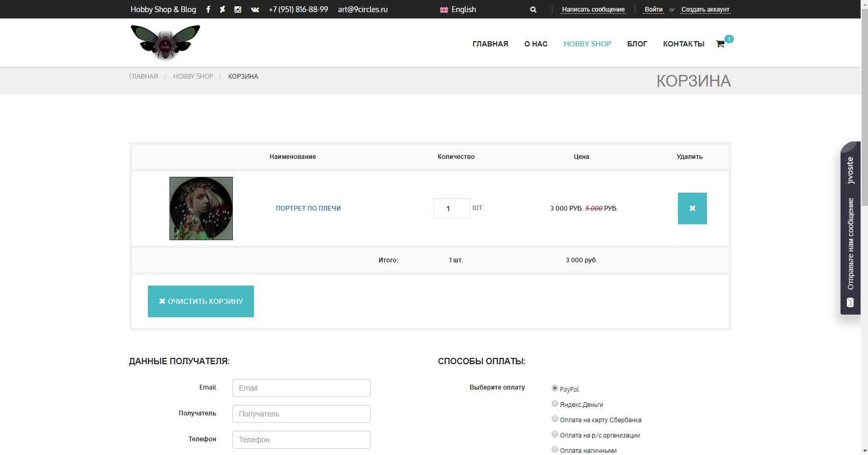Select Яндекс.Деньги payment option
868x455 pixels.
tap(555, 404)
